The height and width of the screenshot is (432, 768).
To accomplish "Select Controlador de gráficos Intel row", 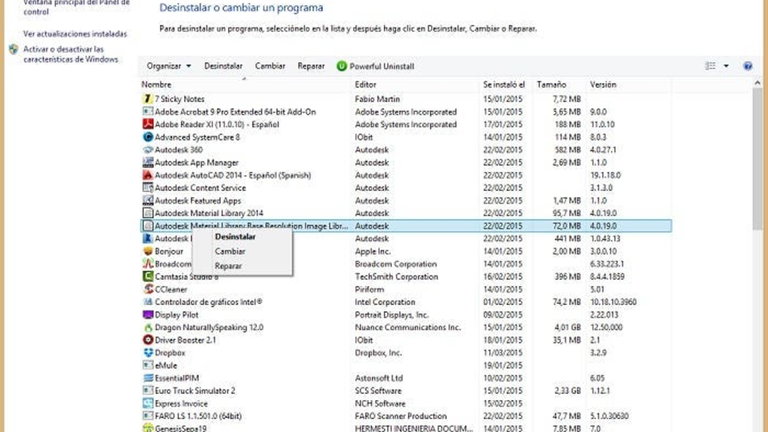I will click(406, 302).
